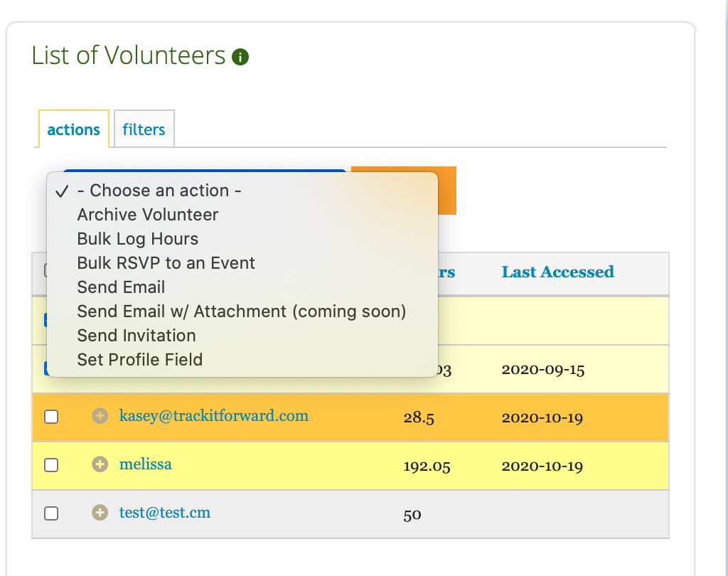Select the checkbox for test@test.cm
This screenshot has width=728, height=576.
pos(51,513)
